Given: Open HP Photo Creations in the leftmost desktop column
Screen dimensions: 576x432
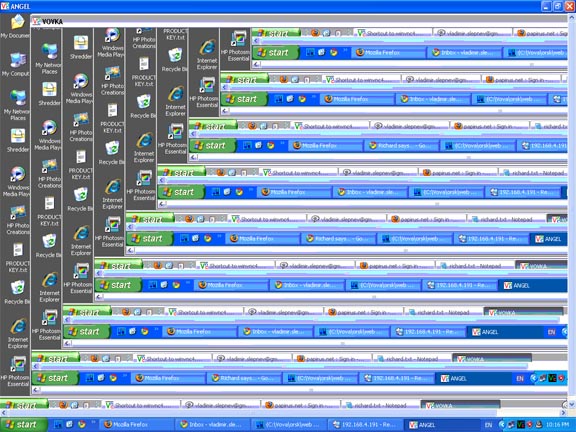Looking at the screenshot, I should click(18, 220).
